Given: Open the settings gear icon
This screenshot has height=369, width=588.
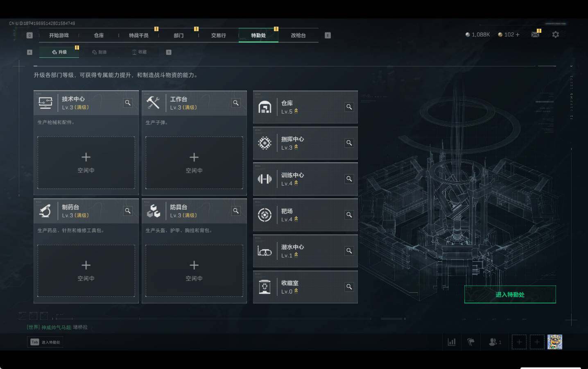Looking at the screenshot, I should pyautogui.click(x=555, y=34).
